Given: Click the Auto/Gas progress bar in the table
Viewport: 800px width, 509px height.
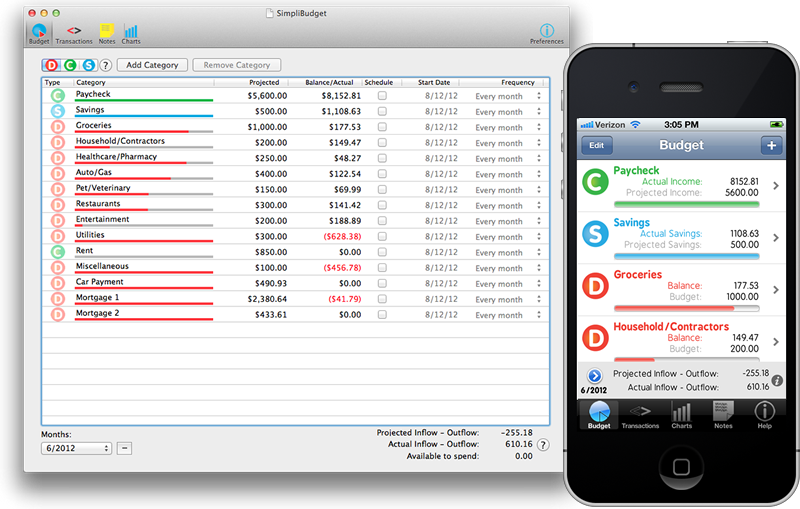Looking at the screenshot, I should point(144,179).
